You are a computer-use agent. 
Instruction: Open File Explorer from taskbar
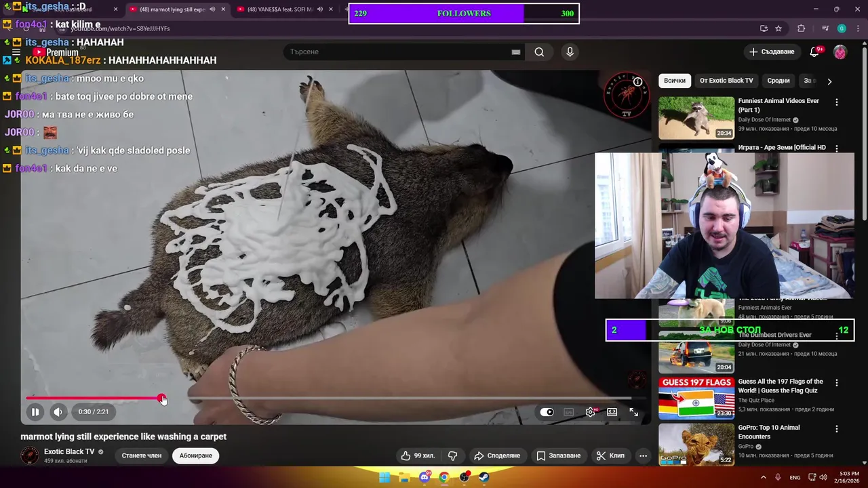click(404, 477)
